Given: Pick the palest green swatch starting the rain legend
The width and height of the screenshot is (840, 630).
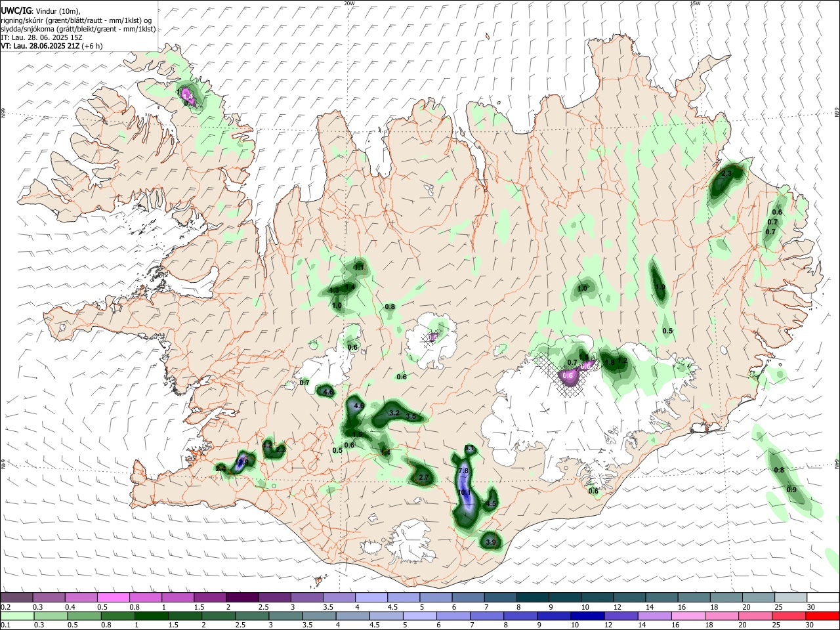Looking at the screenshot, I should point(16,616).
